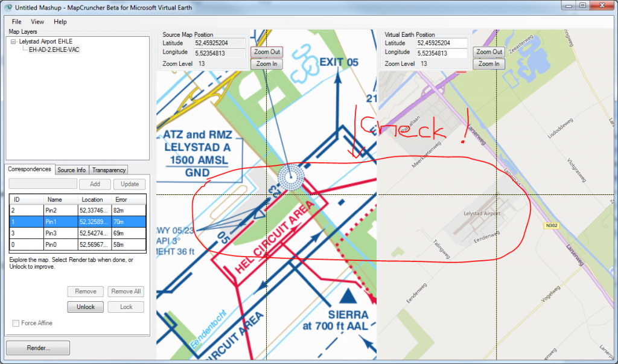
Task: Switch to the Transparency tab
Action: point(108,170)
